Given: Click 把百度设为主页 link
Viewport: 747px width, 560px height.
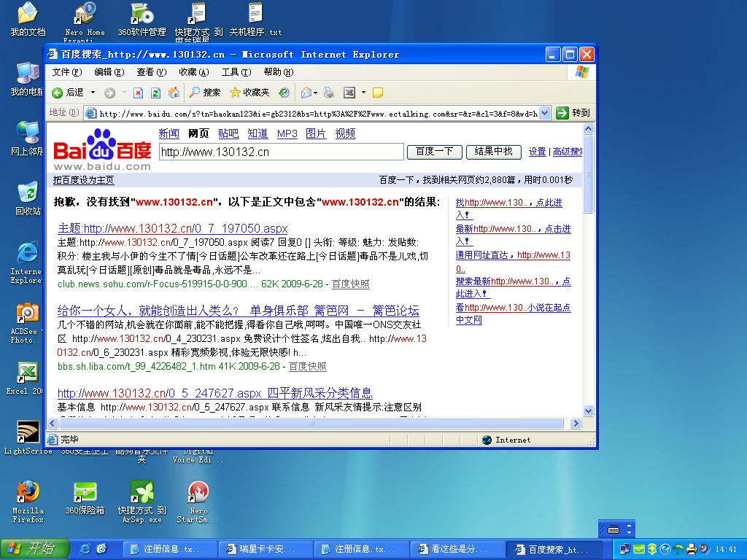Looking at the screenshot, I should (83, 180).
